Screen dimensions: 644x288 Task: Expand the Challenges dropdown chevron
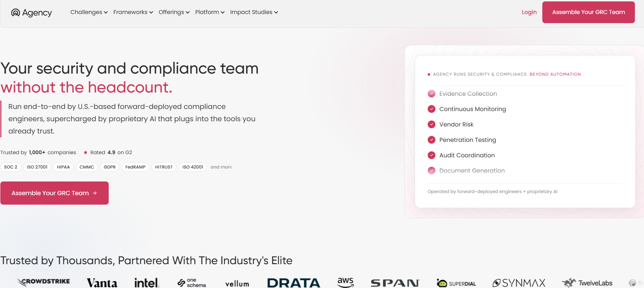click(x=106, y=13)
